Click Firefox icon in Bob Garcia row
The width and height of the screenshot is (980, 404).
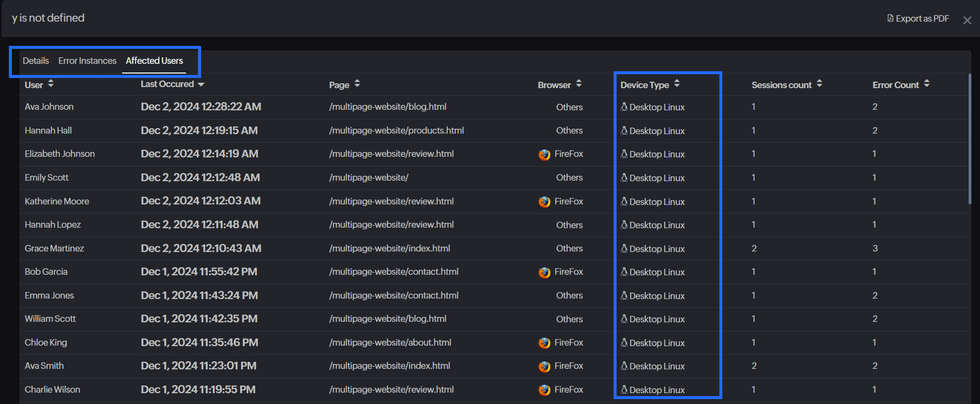tap(544, 273)
